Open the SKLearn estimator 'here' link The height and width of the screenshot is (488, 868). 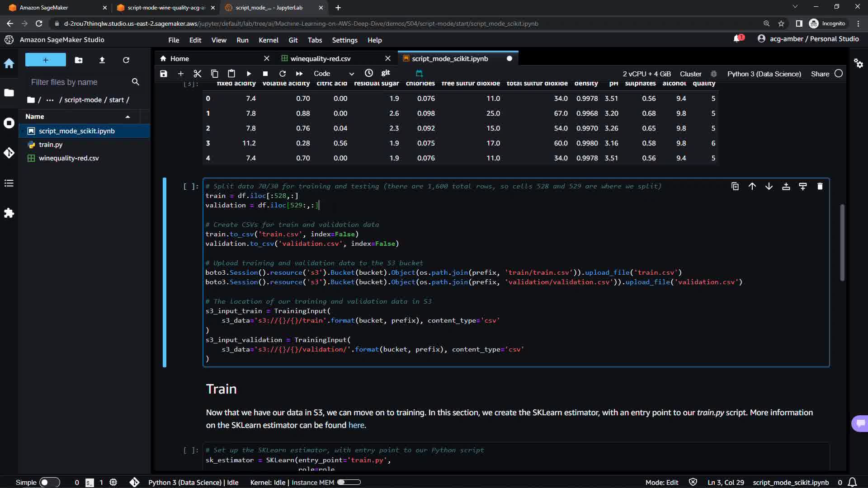(356, 425)
